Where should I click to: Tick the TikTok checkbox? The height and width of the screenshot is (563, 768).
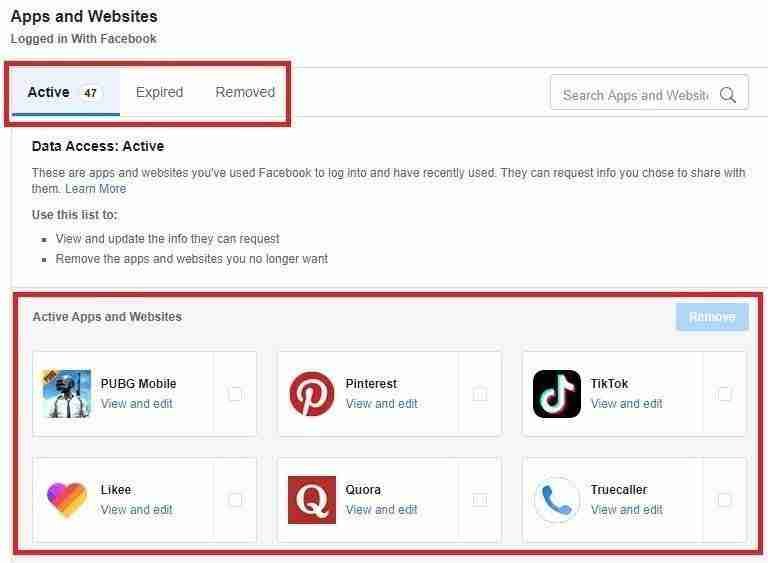click(x=724, y=393)
